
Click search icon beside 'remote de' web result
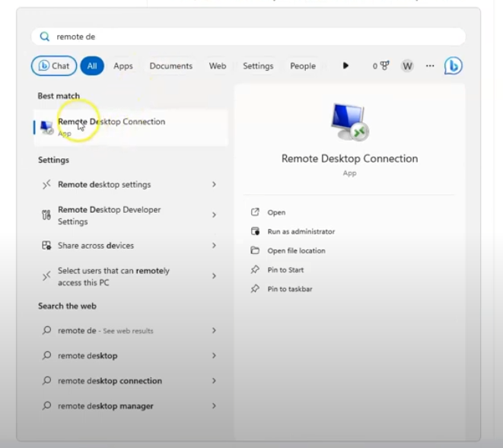click(x=47, y=330)
